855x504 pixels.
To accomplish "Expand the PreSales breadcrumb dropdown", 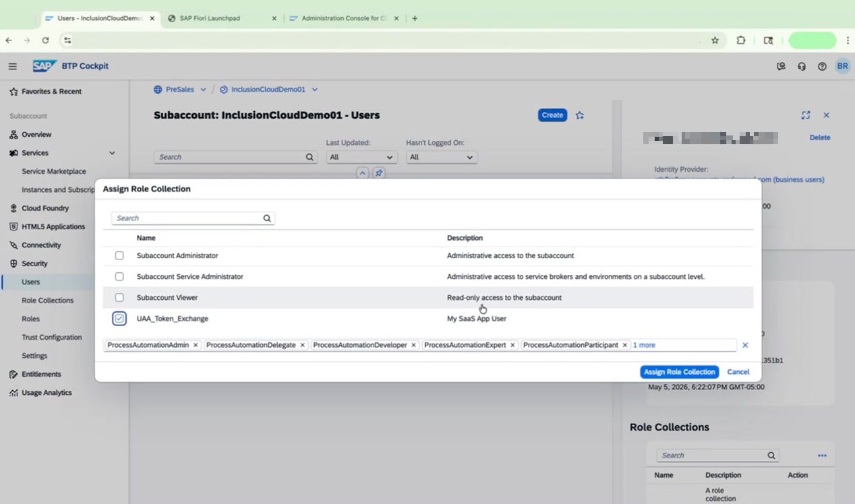I will pyautogui.click(x=203, y=90).
